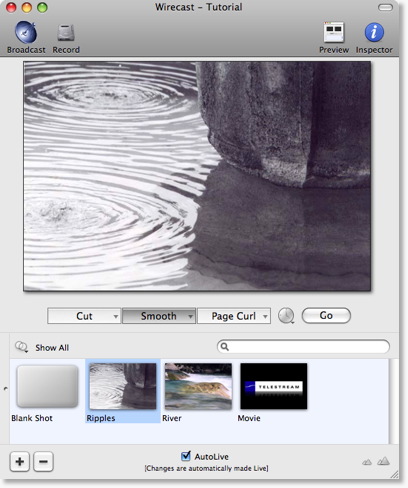Select the Smooth transition button
This screenshot has height=488, width=408.
pyautogui.click(x=159, y=316)
